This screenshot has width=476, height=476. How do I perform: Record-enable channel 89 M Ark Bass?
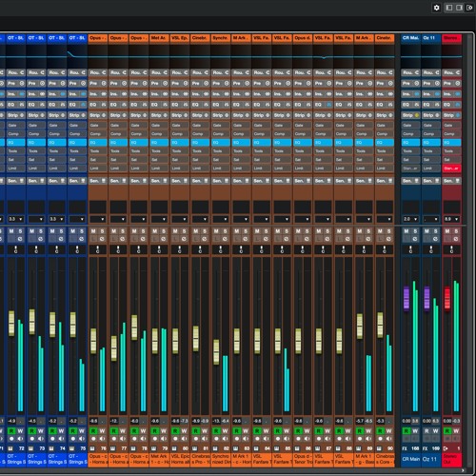coord(360,439)
